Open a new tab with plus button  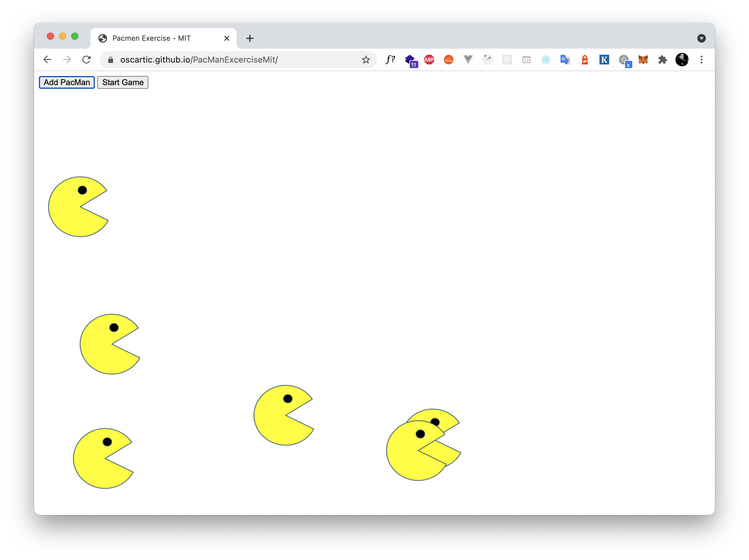(x=250, y=38)
